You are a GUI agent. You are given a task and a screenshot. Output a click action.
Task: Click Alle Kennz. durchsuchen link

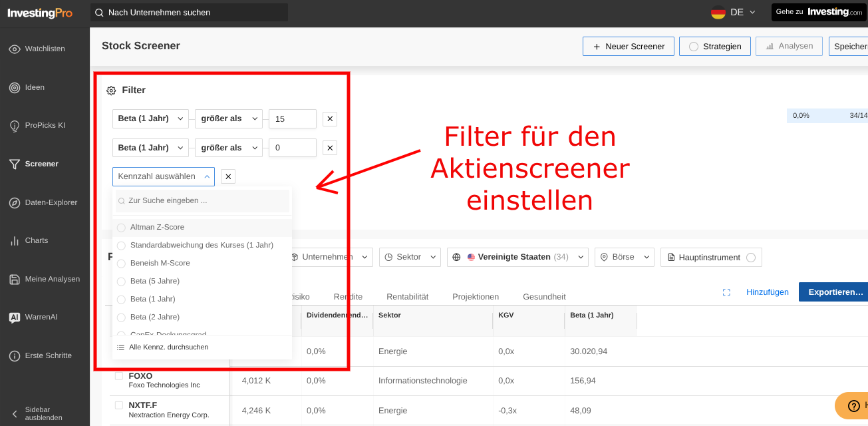[x=169, y=347]
